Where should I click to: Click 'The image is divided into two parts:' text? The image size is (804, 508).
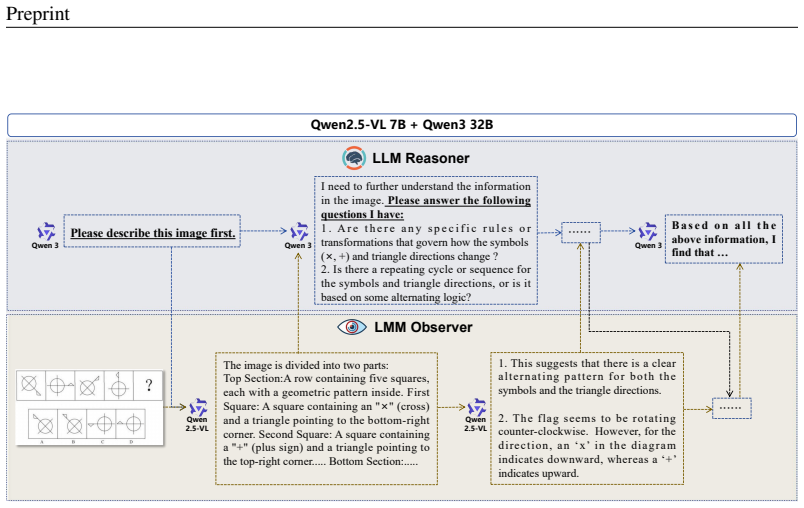[306, 365]
